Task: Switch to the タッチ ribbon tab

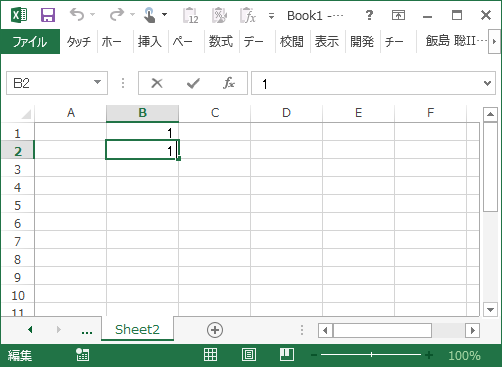Action: tap(79, 42)
